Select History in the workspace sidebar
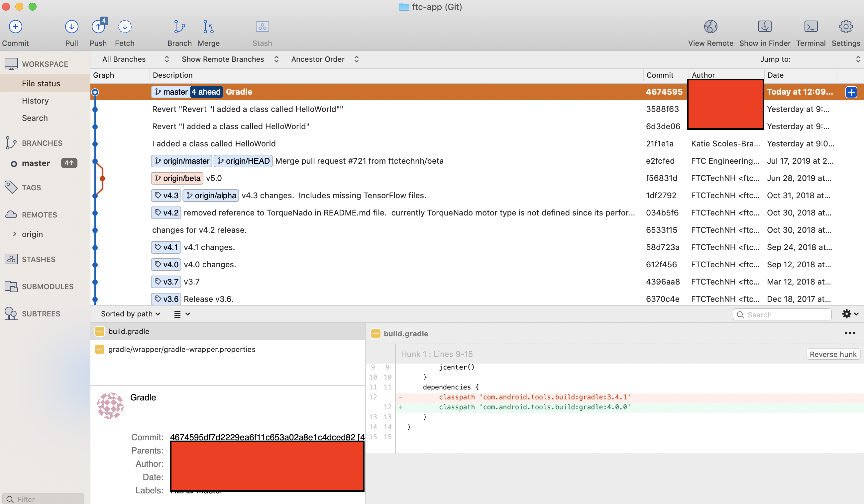The height and width of the screenshot is (504, 864). coord(35,101)
